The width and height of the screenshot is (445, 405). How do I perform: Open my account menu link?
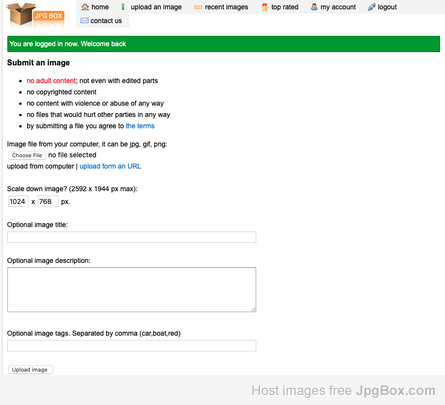[x=338, y=7]
